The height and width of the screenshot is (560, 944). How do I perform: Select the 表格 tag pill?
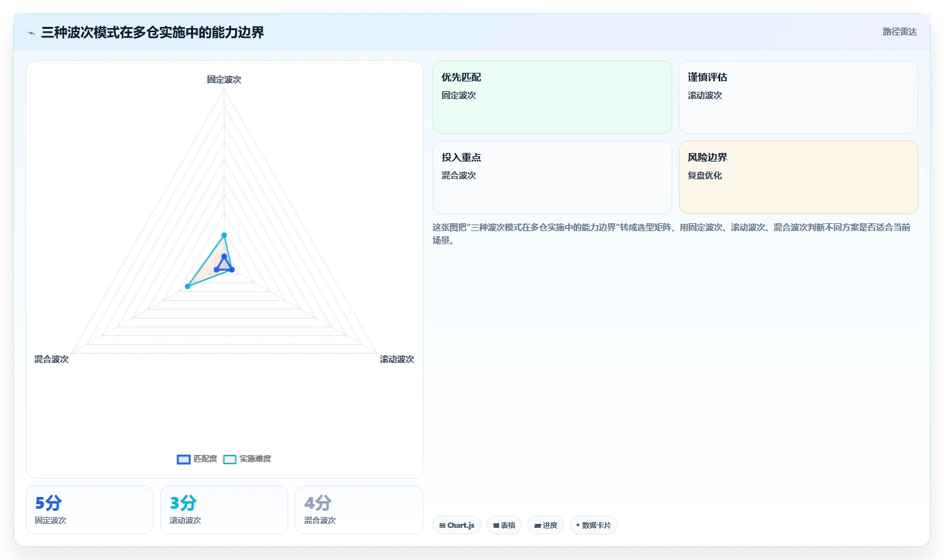coord(504,525)
